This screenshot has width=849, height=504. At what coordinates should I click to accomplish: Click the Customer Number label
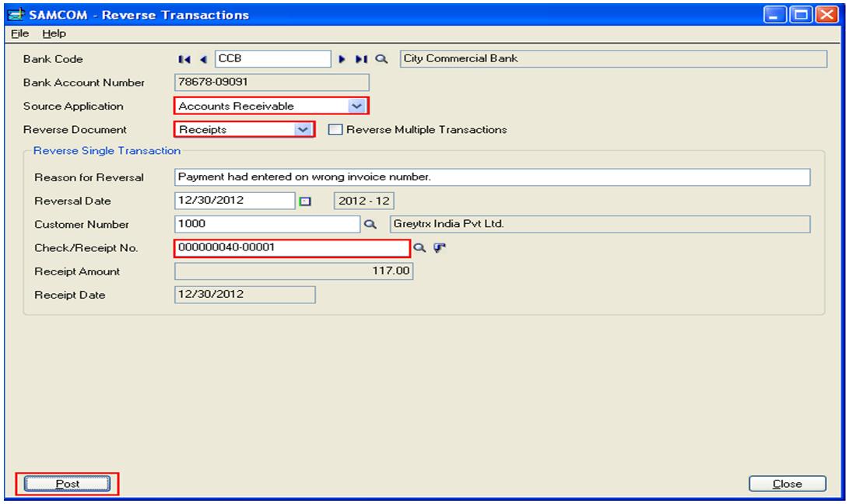(81, 225)
